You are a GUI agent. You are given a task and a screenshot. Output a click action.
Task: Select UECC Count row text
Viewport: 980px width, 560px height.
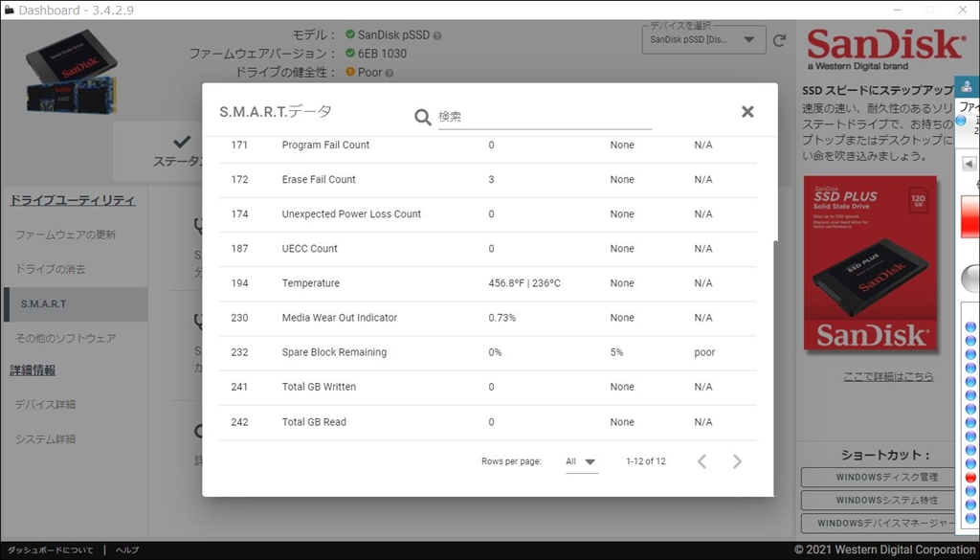pyautogui.click(x=309, y=249)
